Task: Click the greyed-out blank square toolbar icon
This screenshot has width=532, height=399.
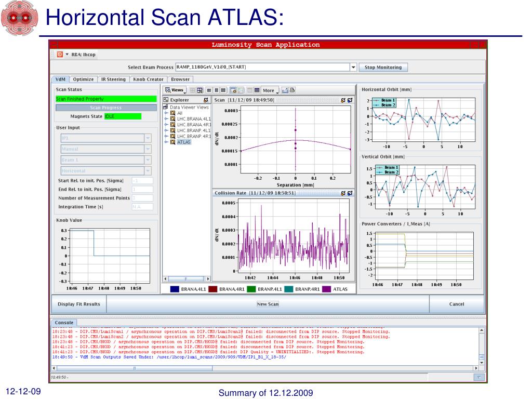Action: [x=250, y=90]
